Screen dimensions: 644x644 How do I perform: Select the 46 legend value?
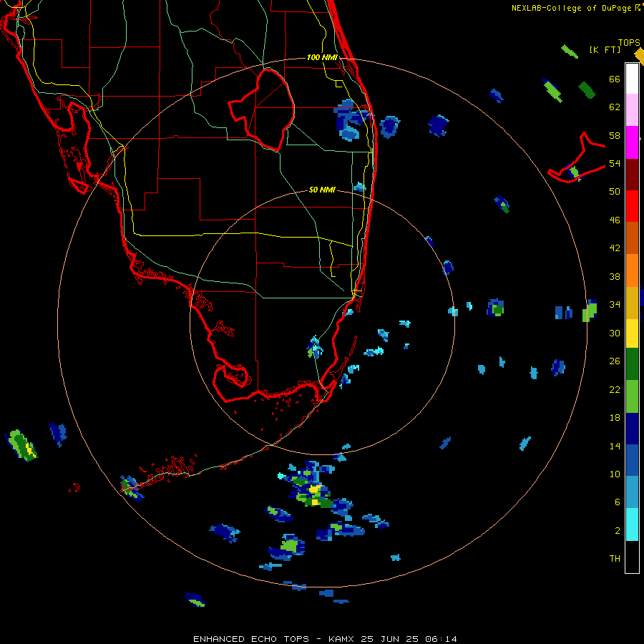coord(615,220)
